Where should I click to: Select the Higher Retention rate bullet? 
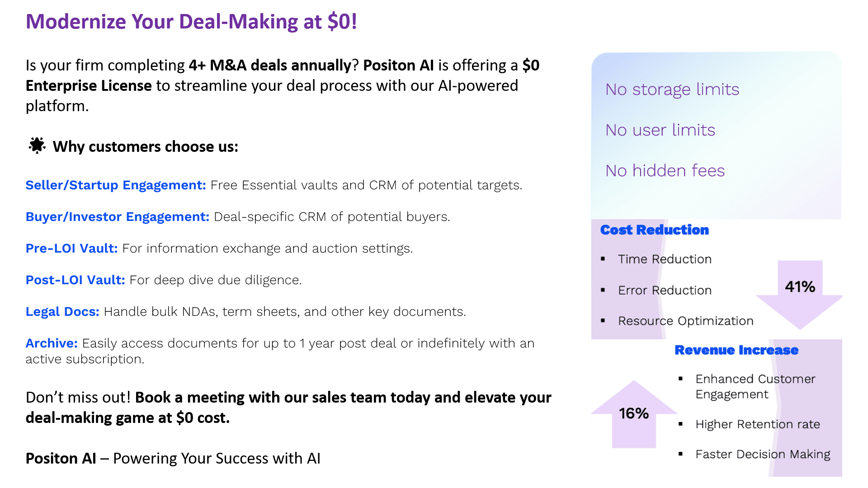[x=757, y=424]
